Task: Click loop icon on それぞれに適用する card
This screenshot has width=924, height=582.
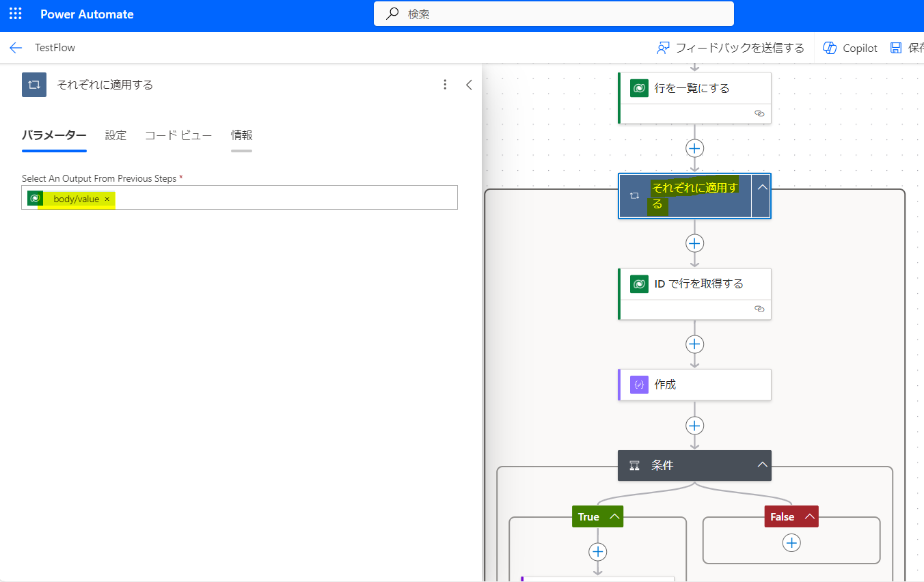Action: coord(634,195)
